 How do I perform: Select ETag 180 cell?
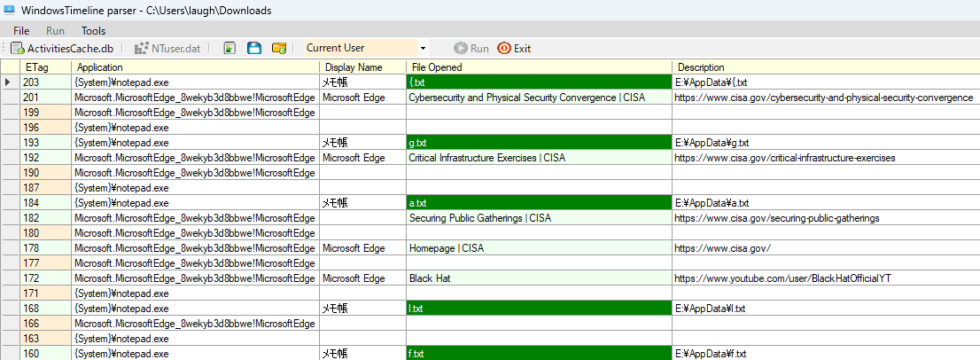point(46,232)
